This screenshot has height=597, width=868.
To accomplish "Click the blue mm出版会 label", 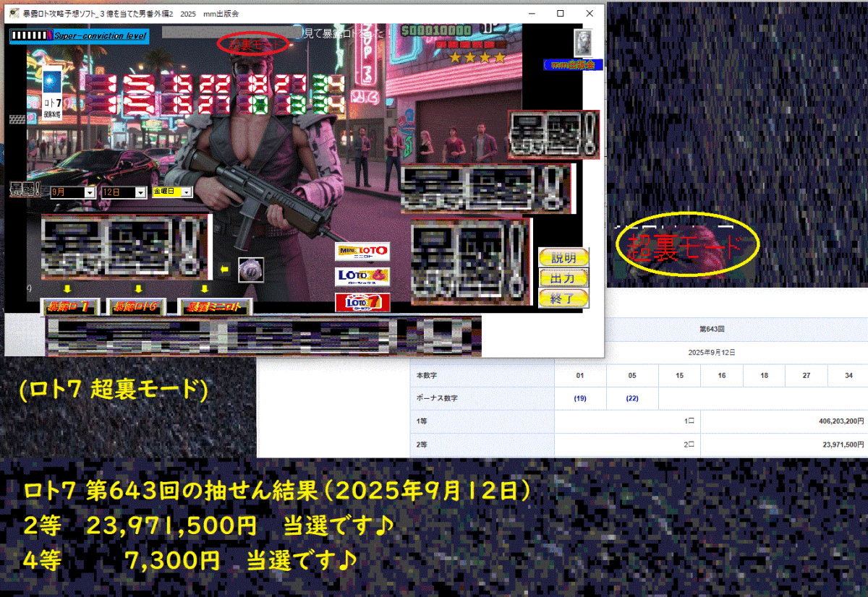I will click(573, 64).
